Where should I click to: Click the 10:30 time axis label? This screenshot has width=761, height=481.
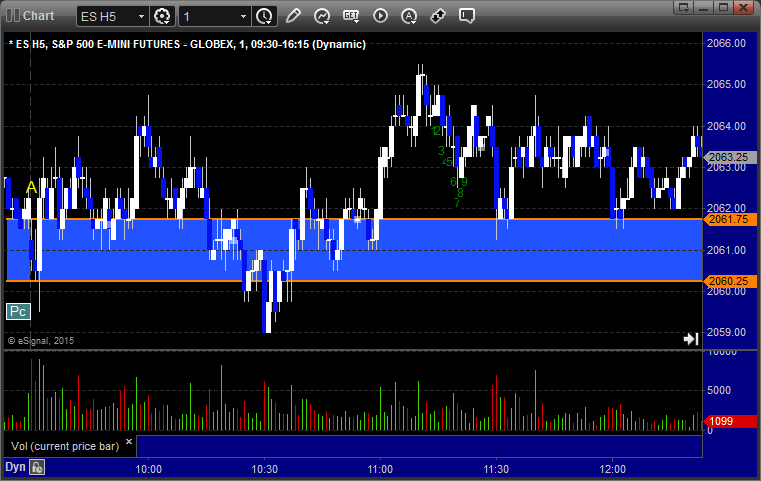tap(265, 469)
